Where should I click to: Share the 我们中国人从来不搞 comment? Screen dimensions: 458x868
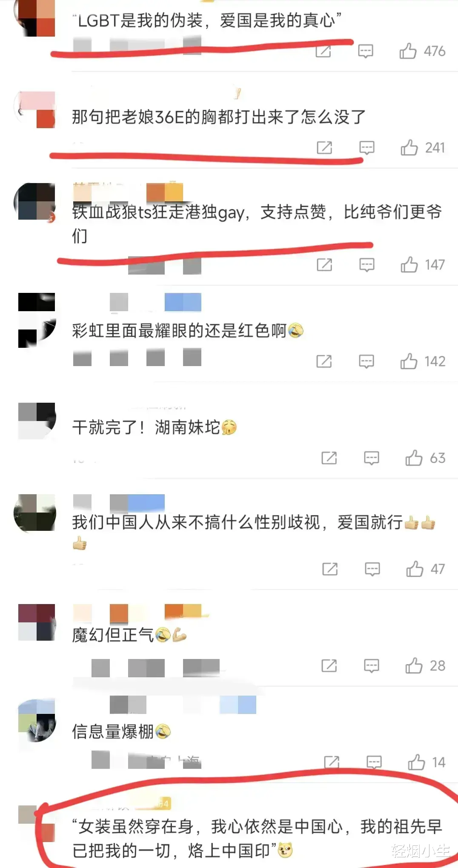click(330, 569)
